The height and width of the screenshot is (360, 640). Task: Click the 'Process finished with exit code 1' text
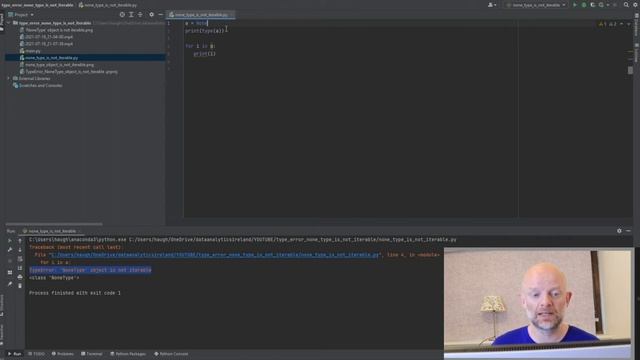(75, 293)
